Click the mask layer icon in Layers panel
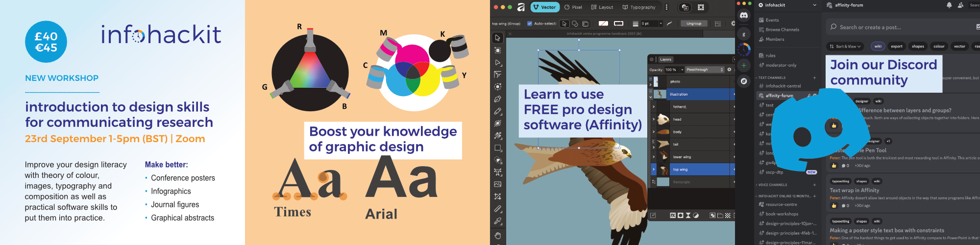Screen dimensions: 980x245 tap(680, 216)
